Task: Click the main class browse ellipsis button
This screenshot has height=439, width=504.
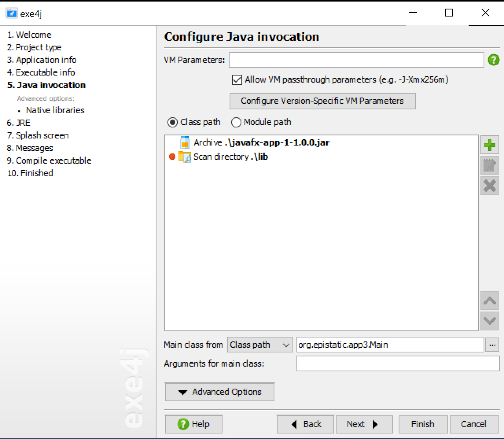Action: pos(492,345)
